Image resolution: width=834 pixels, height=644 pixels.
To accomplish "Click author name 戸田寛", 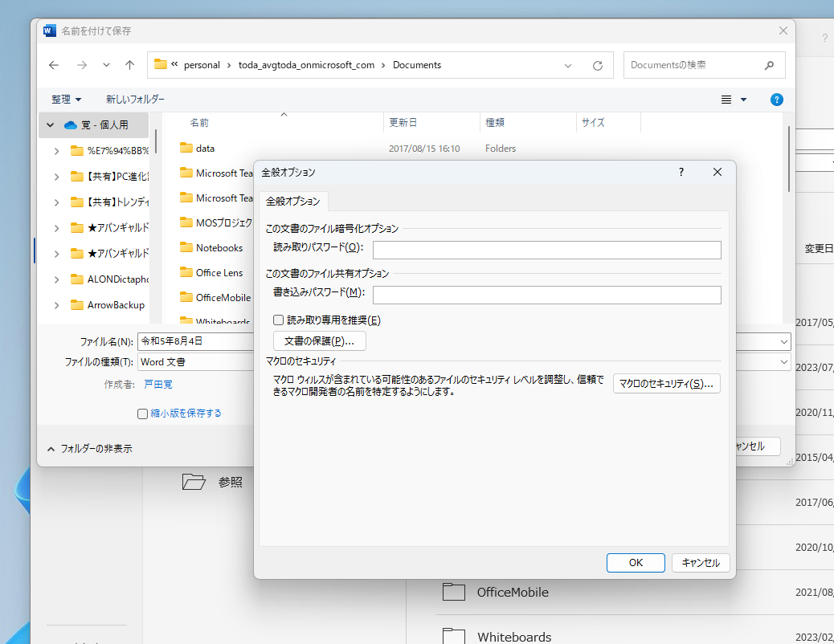I will (x=158, y=385).
